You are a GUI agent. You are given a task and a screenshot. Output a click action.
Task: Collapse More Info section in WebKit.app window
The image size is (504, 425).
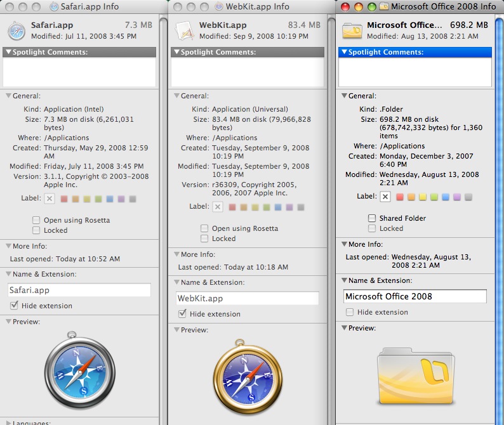[177, 254]
